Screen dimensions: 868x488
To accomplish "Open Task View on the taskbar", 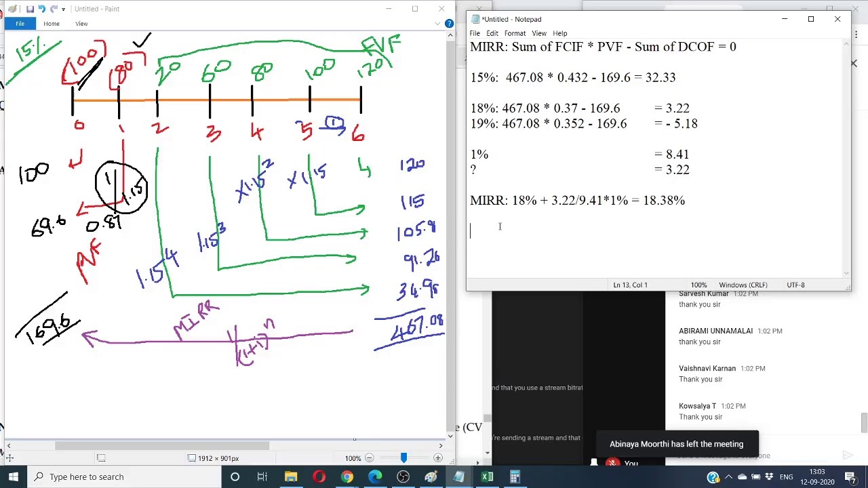I will click(x=262, y=476).
